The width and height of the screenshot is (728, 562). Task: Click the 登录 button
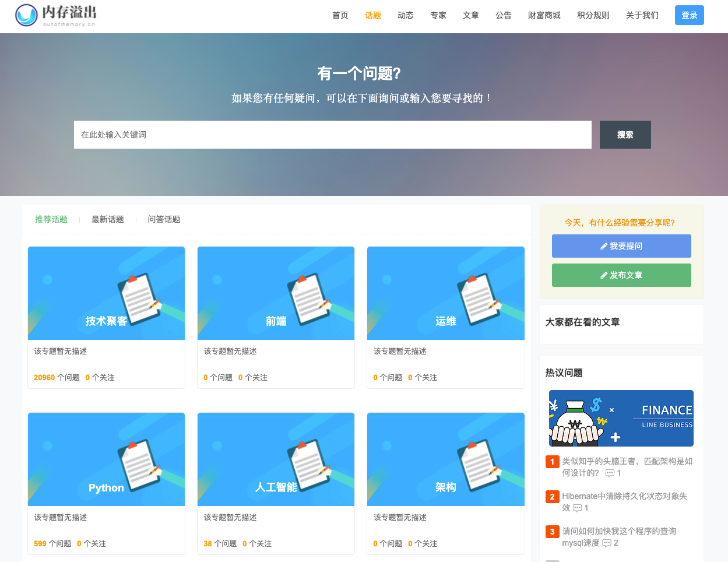point(689,15)
